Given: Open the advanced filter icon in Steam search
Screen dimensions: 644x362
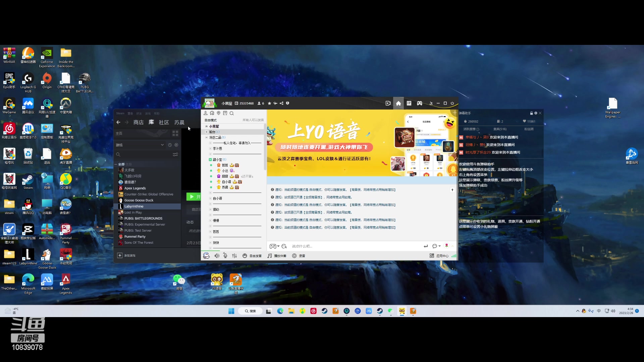Looking at the screenshot, I should coord(175,155).
